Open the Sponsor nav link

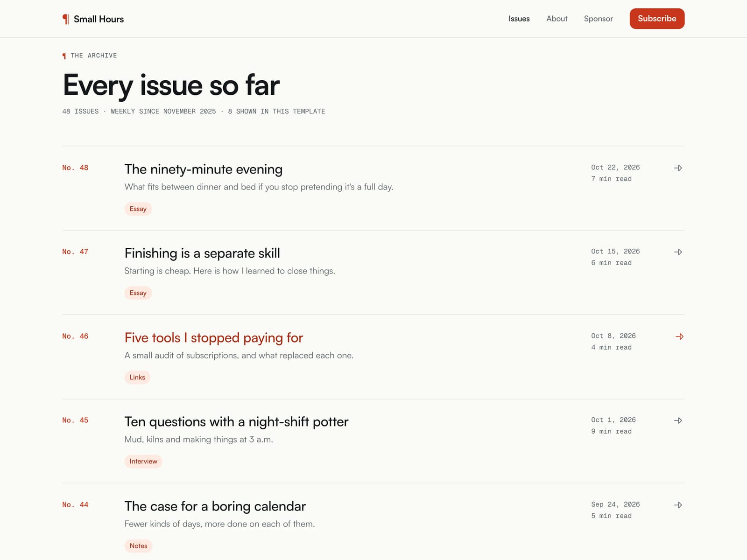tap(598, 19)
